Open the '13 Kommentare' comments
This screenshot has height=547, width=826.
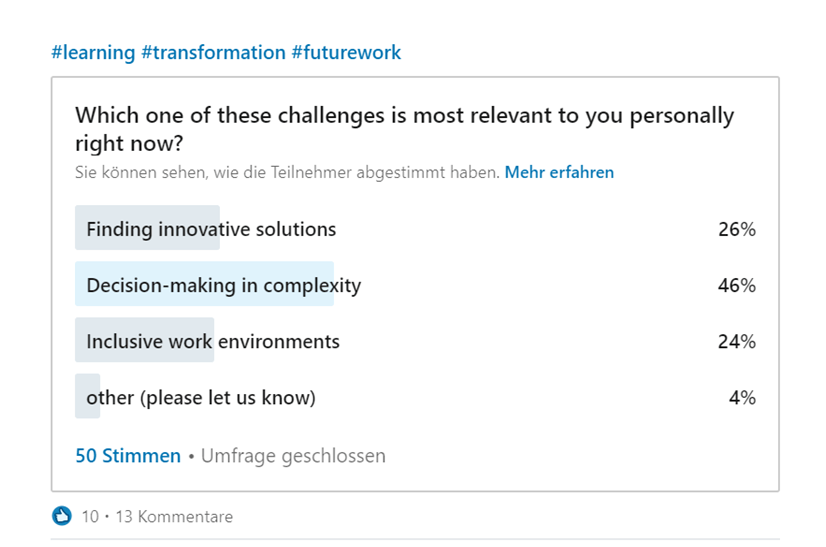pyautogui.click(x=174, y=517)
